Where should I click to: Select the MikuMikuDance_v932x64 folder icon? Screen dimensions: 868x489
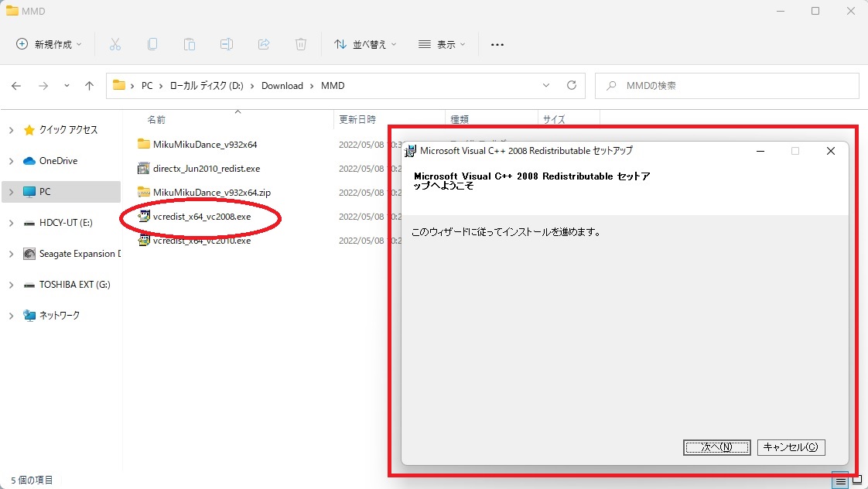(144, 144)
